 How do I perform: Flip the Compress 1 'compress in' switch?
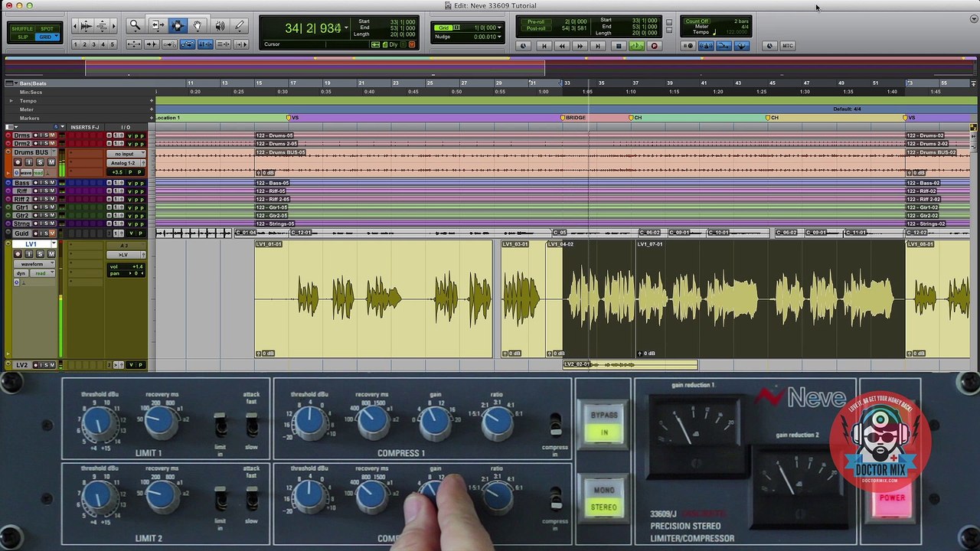pyautogui.click(x=555, y=425)
